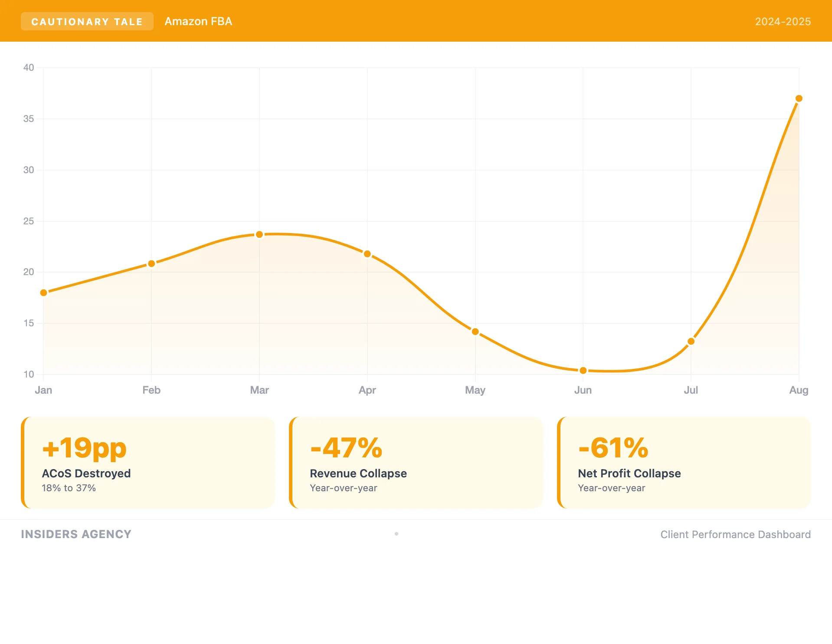This screenshot has width=832, height=644.
Task: Click the small center dot in footer
Action: (396, 534)
